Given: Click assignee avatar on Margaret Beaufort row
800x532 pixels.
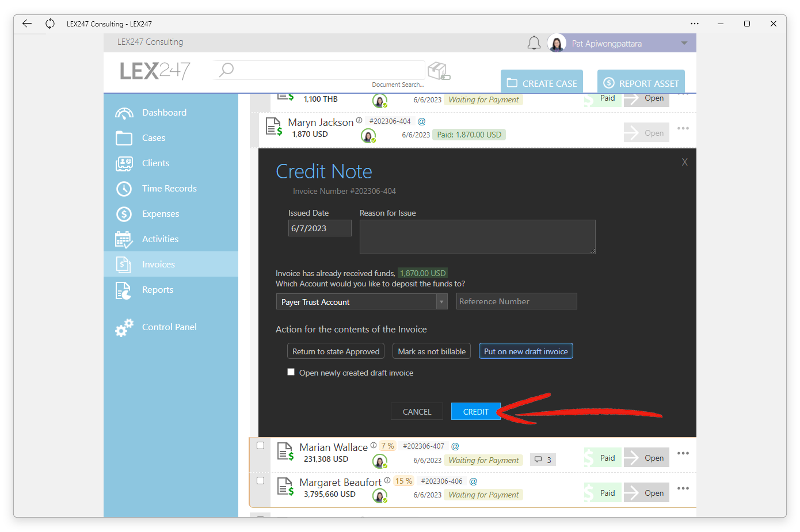Looking at the screenshot, I should tap(380, 496).
